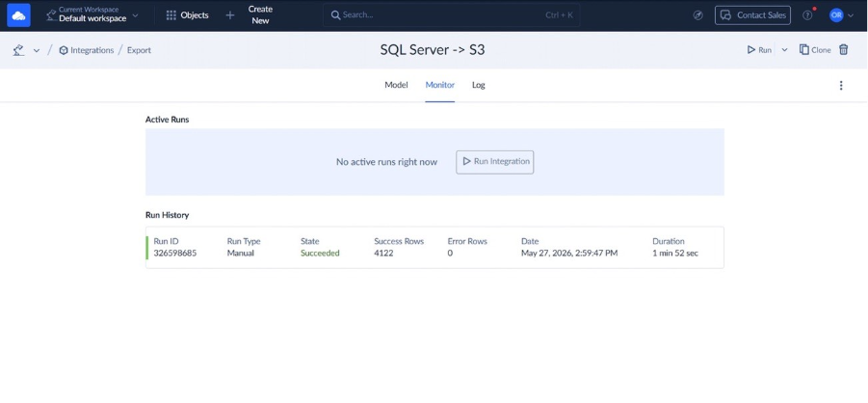Click the Create New plus icon
868x403 pixels.
230,15
